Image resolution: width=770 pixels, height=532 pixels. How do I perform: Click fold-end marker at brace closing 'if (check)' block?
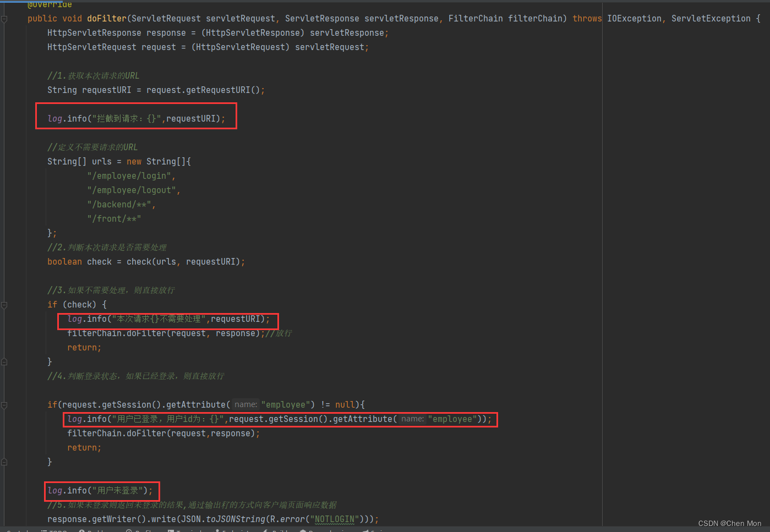pyautogui.click(x=4, y=362)
